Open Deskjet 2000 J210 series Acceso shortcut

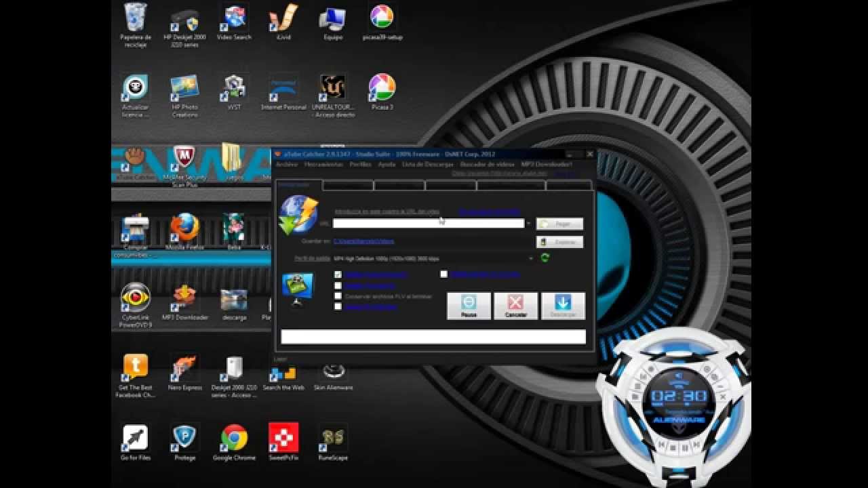click(x=234, y=376)
